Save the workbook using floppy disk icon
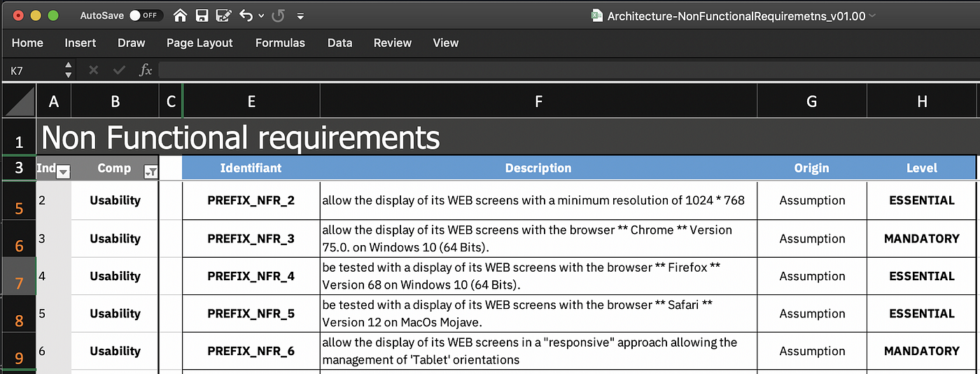Image resolution: width=980 pixels, height=374 pixels. point(202,15)
